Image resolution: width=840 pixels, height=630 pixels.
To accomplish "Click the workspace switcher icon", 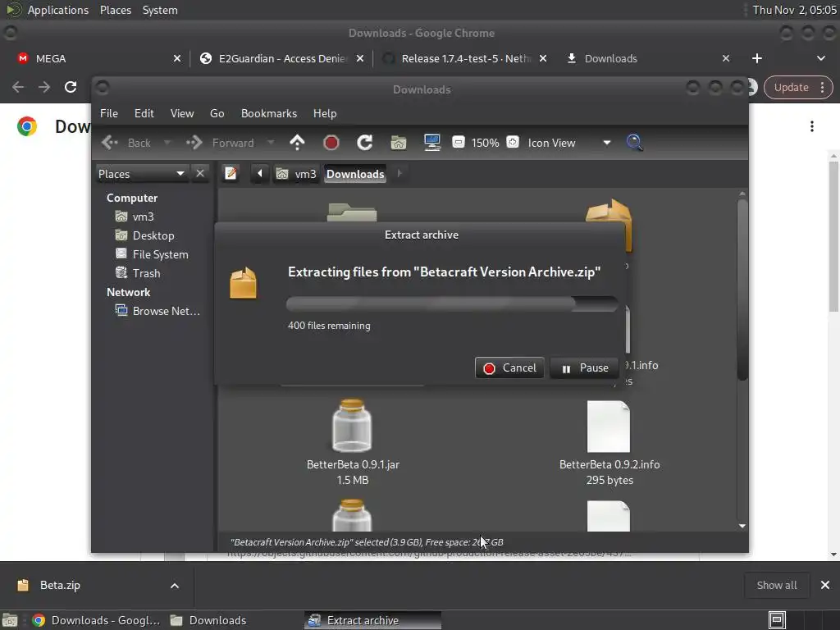I will (x=777, y=620).
